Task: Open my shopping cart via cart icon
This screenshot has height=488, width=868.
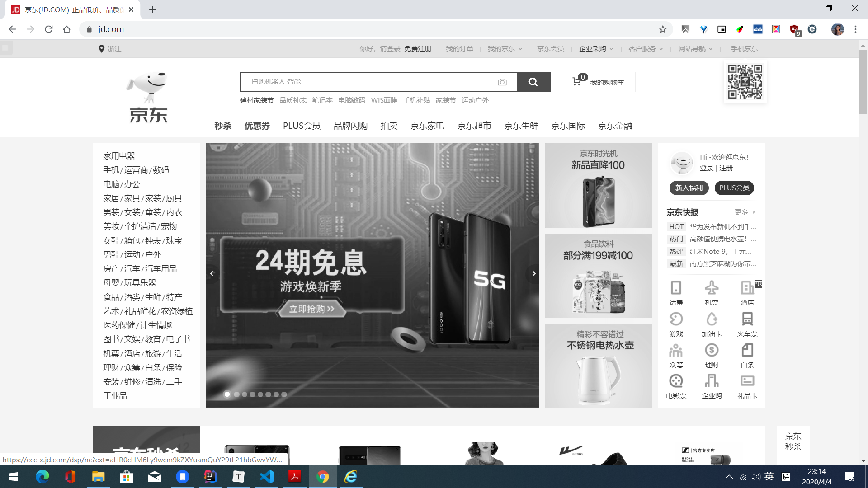Action: (x=577, y=81)
